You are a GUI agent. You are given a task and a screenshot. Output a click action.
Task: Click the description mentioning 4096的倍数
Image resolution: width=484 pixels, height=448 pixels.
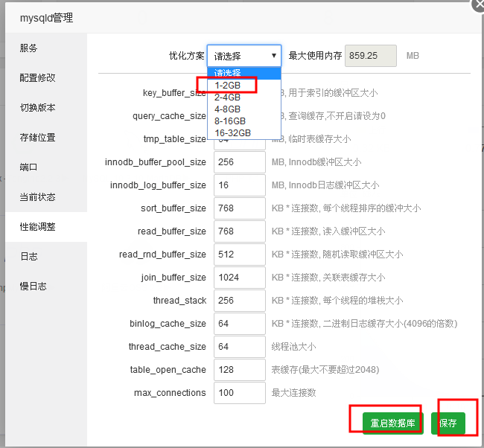pos(364,324)
